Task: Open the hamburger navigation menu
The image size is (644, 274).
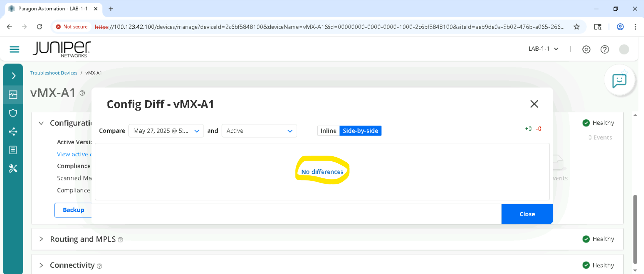Action: 14,49
